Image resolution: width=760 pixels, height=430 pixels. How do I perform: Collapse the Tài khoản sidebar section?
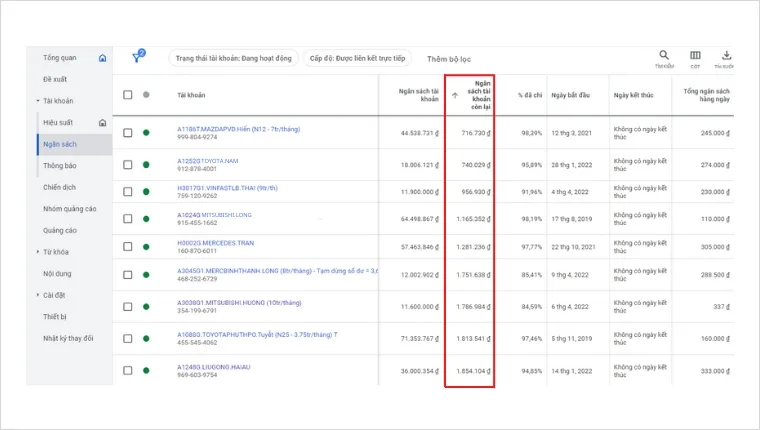pyautogui.click(x=38, y=101)
